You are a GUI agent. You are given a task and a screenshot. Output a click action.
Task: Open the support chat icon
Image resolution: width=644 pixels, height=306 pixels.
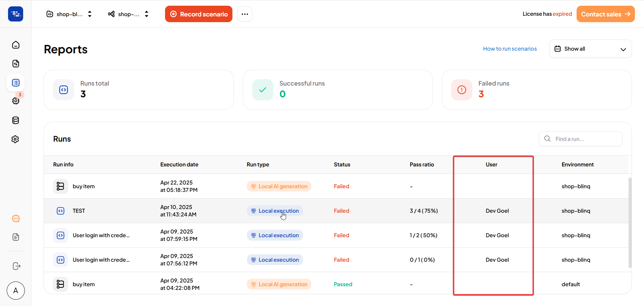coord(16,218)
